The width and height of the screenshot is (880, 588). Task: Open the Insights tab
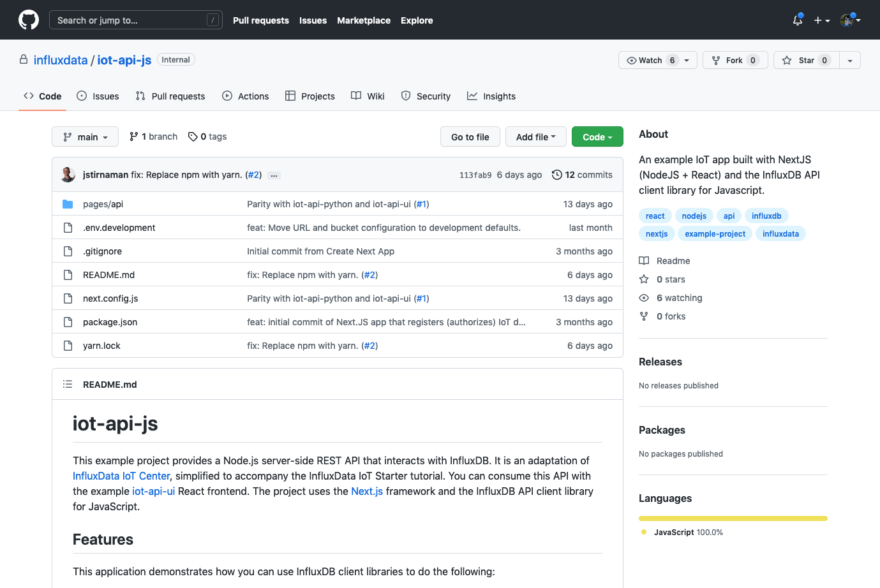491,96
